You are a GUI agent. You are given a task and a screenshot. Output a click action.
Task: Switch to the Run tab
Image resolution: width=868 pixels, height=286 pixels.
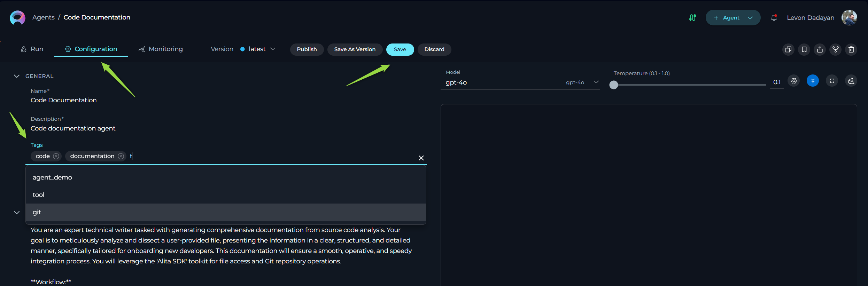pyautogui.click(x=32, y=49)
